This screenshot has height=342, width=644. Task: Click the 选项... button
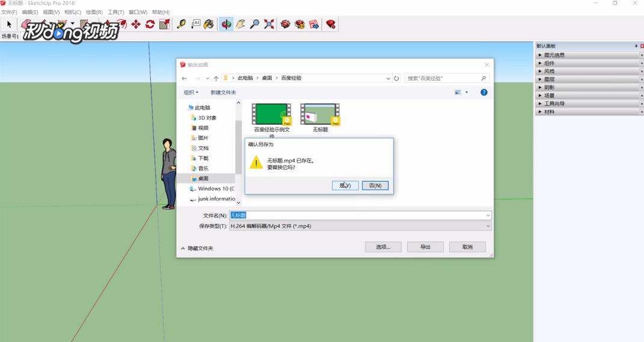[383, 247]
